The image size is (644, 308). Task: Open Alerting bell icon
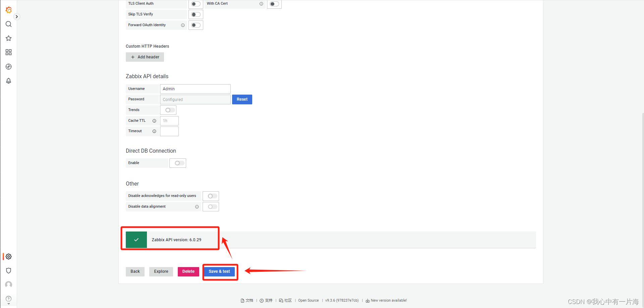point(9,81)
